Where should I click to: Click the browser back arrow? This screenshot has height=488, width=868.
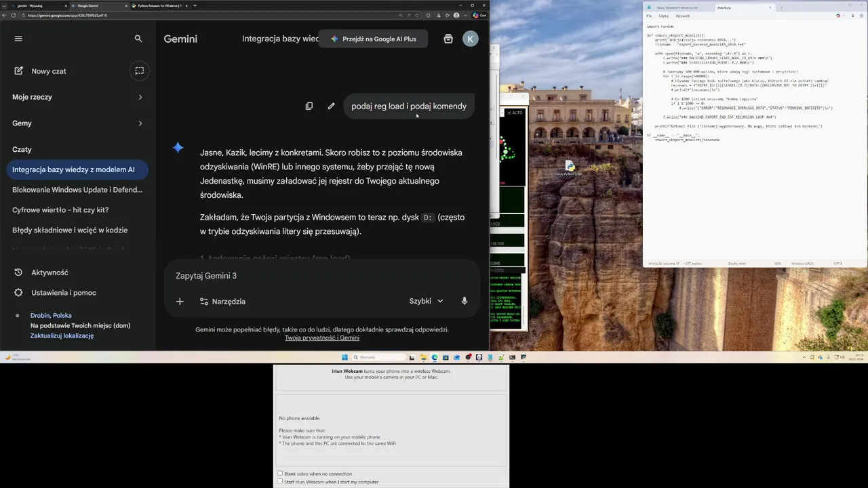5,15
